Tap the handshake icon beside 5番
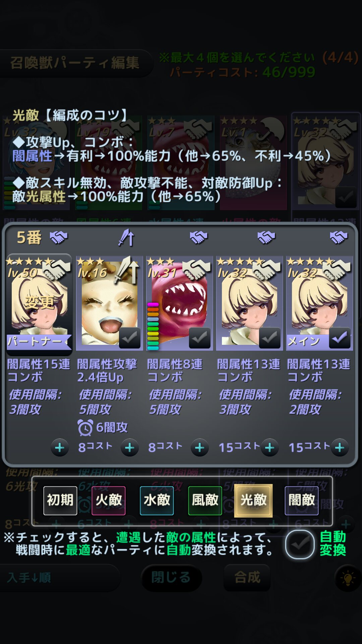 pyautogui.click(x=59, y=237)
